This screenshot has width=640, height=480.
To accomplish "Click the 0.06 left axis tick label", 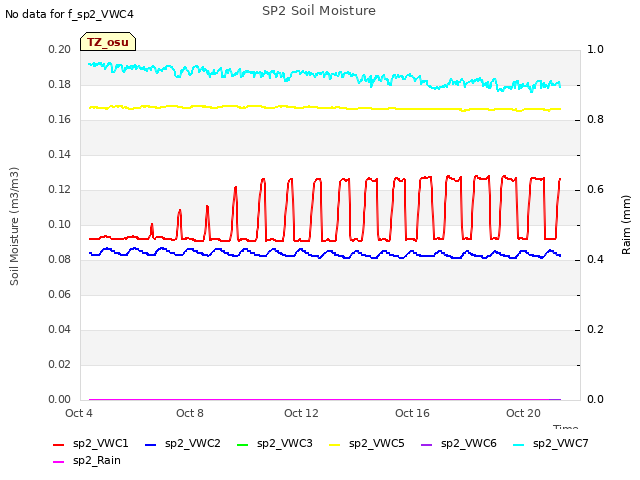I will pyautogui.click(x=60, y=295).
